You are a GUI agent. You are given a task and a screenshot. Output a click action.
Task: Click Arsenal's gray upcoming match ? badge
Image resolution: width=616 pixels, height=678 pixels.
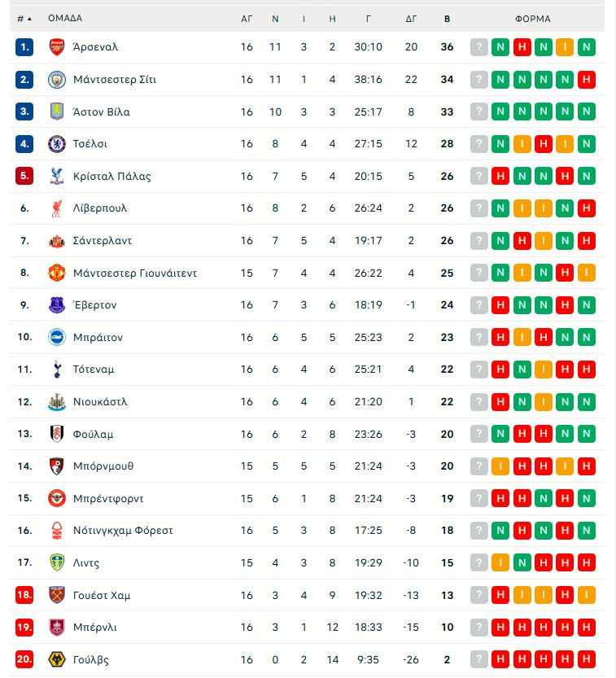coord(479,47)
